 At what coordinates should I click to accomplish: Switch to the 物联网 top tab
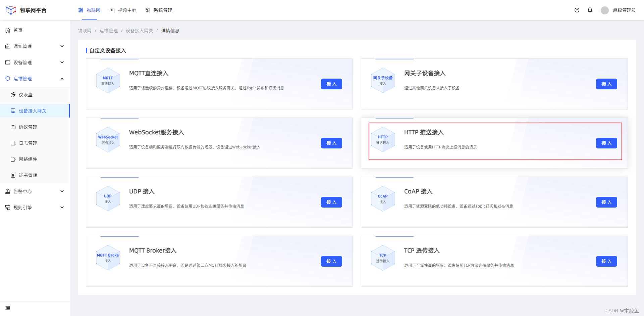click(89, 10)
